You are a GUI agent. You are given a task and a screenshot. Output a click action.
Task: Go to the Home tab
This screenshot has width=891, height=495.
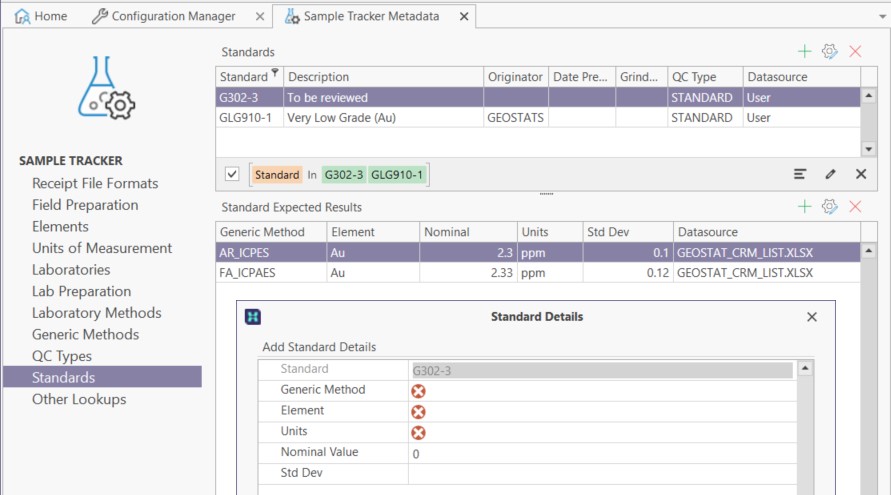(x=41, y=16)
